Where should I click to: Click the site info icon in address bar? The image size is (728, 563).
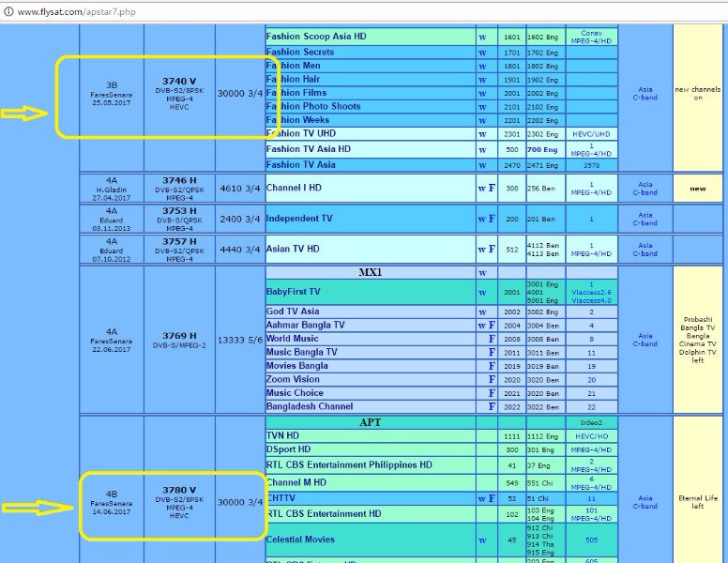(x=8, y=11)
